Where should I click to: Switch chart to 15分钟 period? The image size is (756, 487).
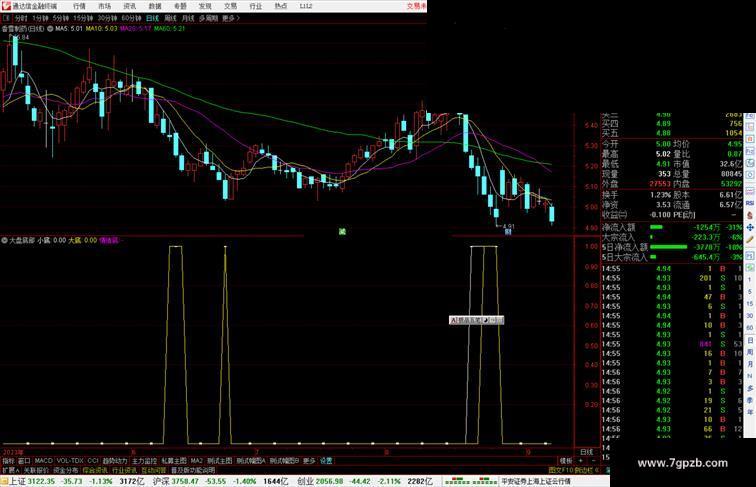coord(83,18)
